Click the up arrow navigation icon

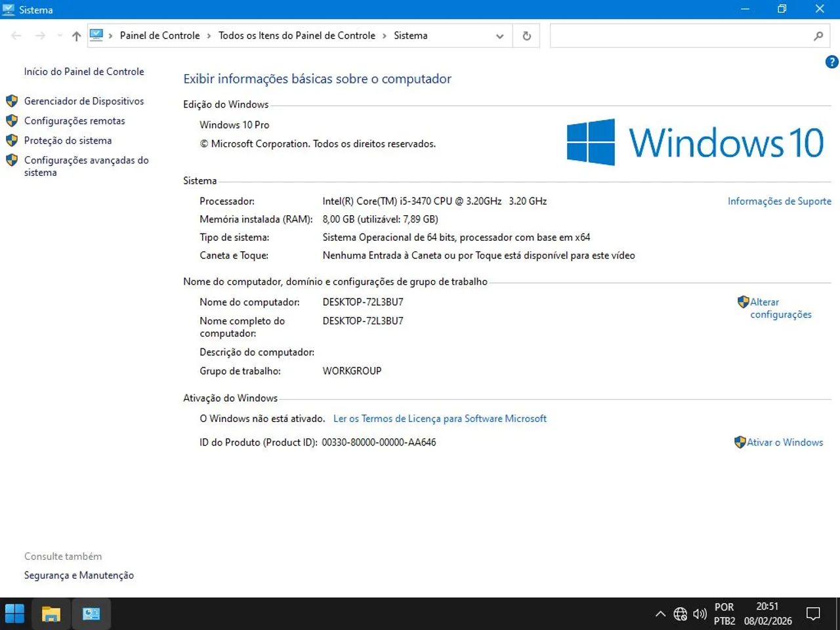click(x=75, y=35)
